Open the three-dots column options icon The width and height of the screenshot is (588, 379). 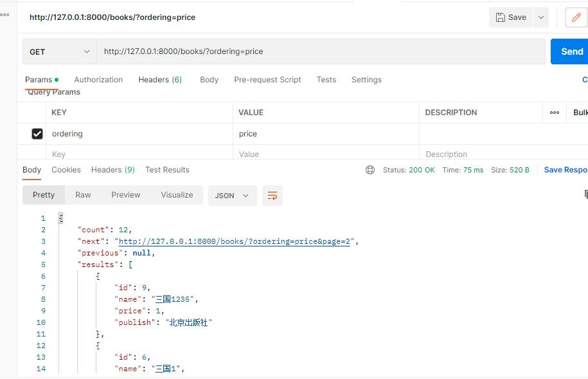[x=555, y=113]
